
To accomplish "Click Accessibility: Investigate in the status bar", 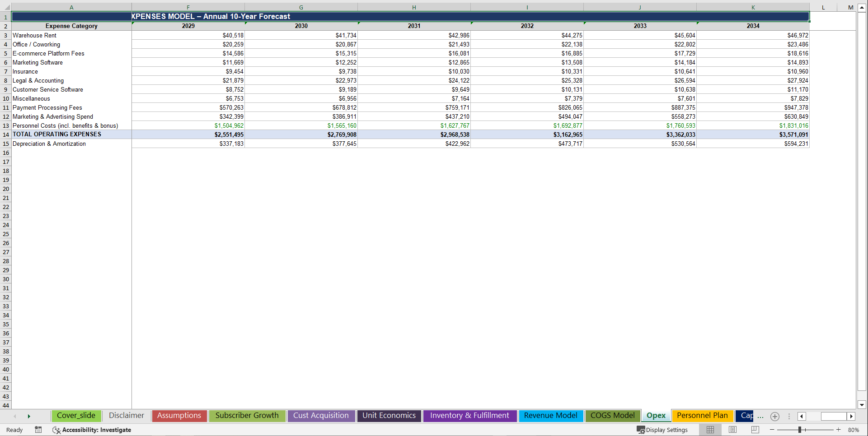I will coord(96,430).
